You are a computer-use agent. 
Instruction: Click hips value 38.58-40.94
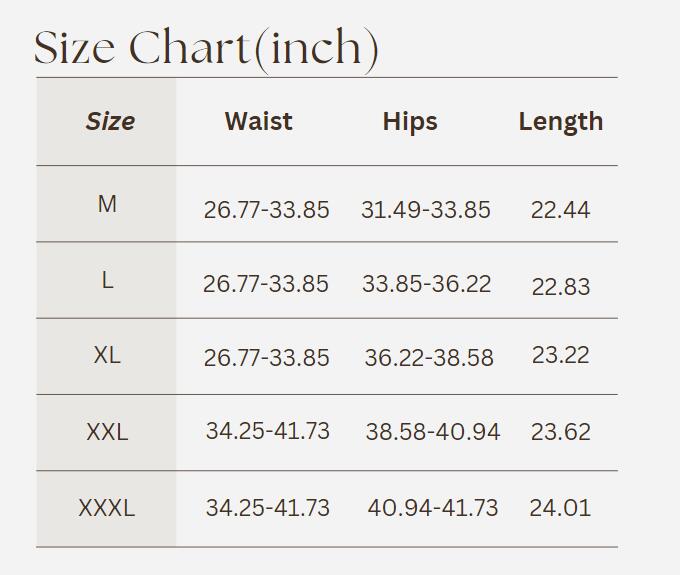tap(433, 431)
